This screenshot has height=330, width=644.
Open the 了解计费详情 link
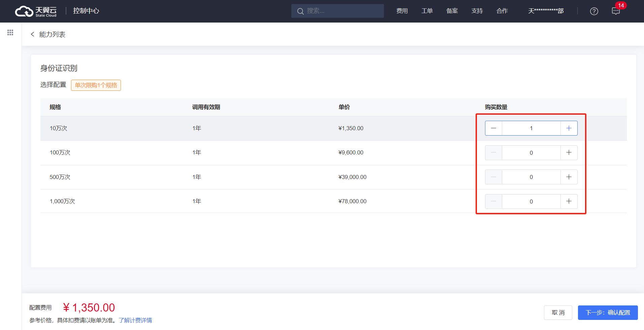point(135,320)
